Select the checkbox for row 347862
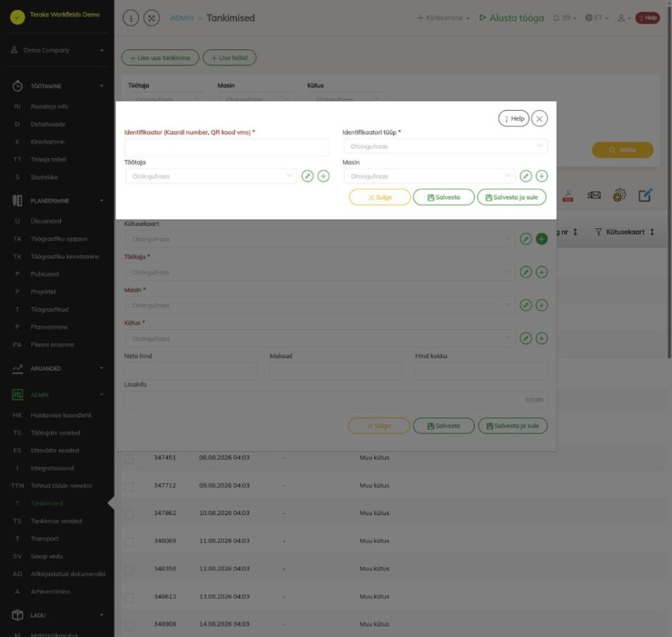 tap(129, 514)
